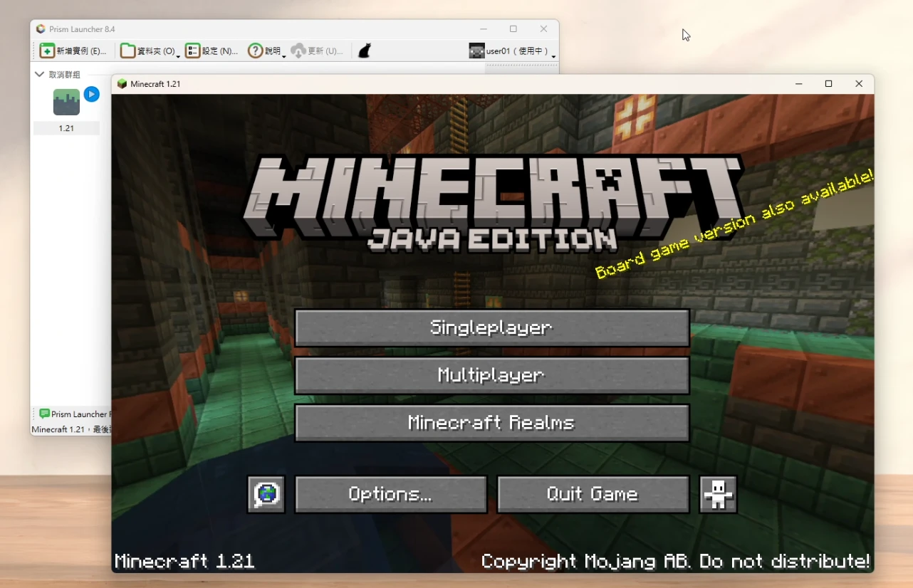Screen dimensions: 913x588
Task: Click the Prism Launcher news chat icon
Action: pos(44,414)
